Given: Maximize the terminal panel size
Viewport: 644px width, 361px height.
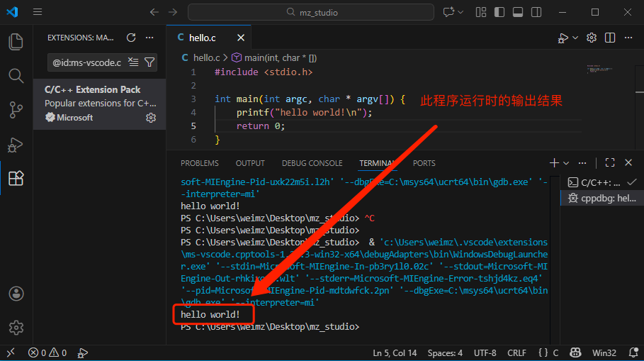Looking at the screenshot, I should pyautogui.click(x=610, y=163).
